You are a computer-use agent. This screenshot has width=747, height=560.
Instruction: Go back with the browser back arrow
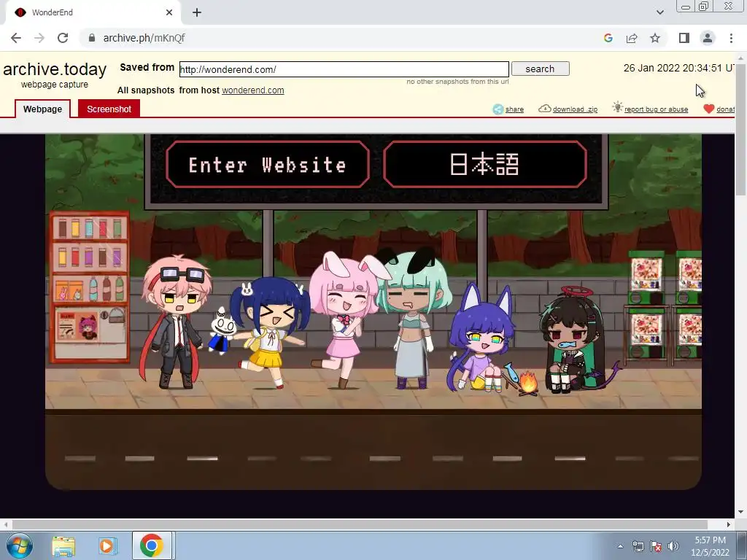click(x=16, y=38)
